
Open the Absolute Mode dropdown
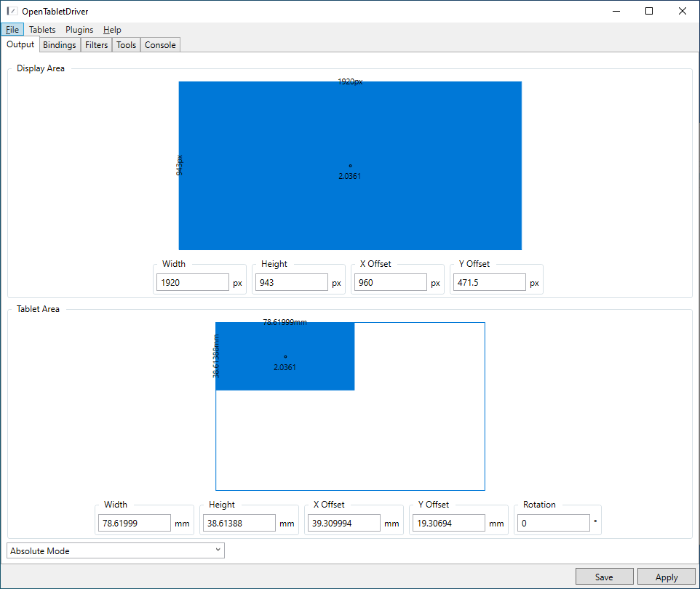pos(116,550)
